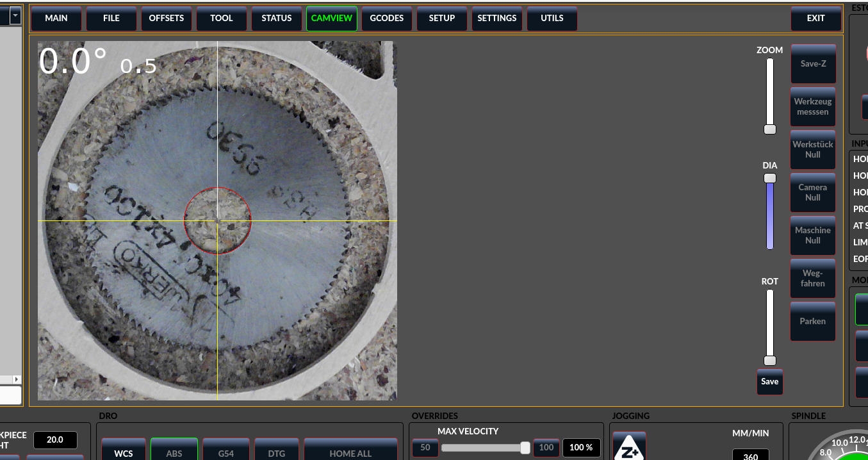Click the Werkstück Null button
868x460 pixels.
(813, 149)
